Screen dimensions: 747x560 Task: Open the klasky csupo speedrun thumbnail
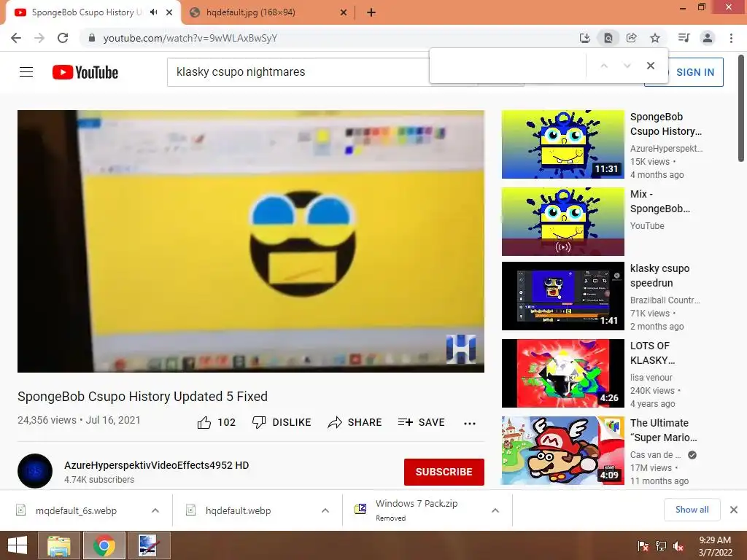562,296
